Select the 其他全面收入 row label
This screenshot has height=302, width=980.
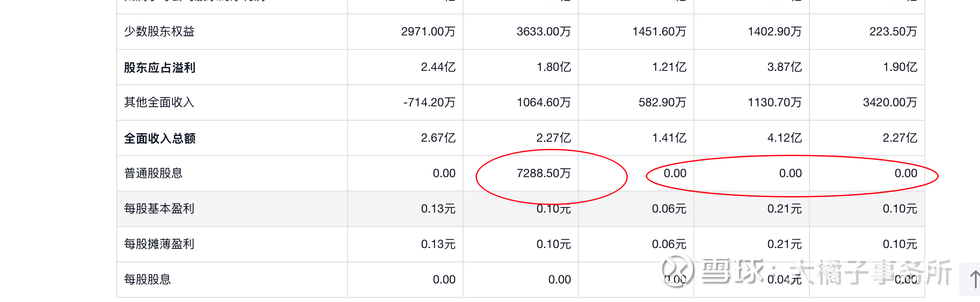tap(159, 102)
